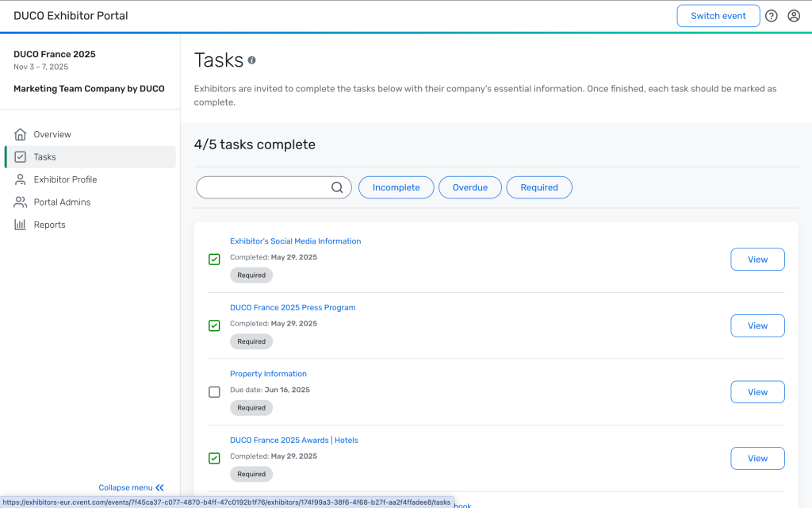Click the help question mark icon
Screen dimensions: 812x508
[771, 16]
